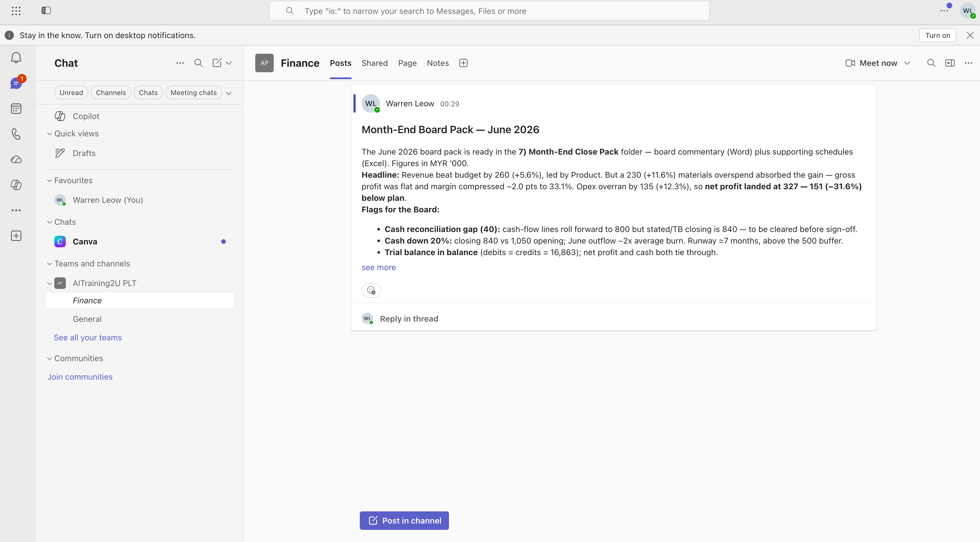980x542 pixels.
Task: Click Warren Leow author name on post
Action: tap(410, 103)
